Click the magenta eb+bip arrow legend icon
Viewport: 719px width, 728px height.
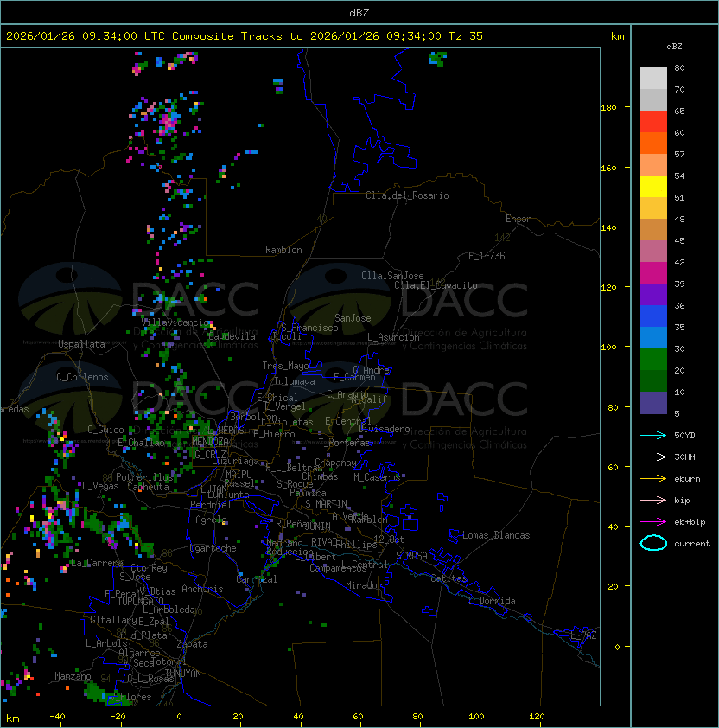point(653,522)
